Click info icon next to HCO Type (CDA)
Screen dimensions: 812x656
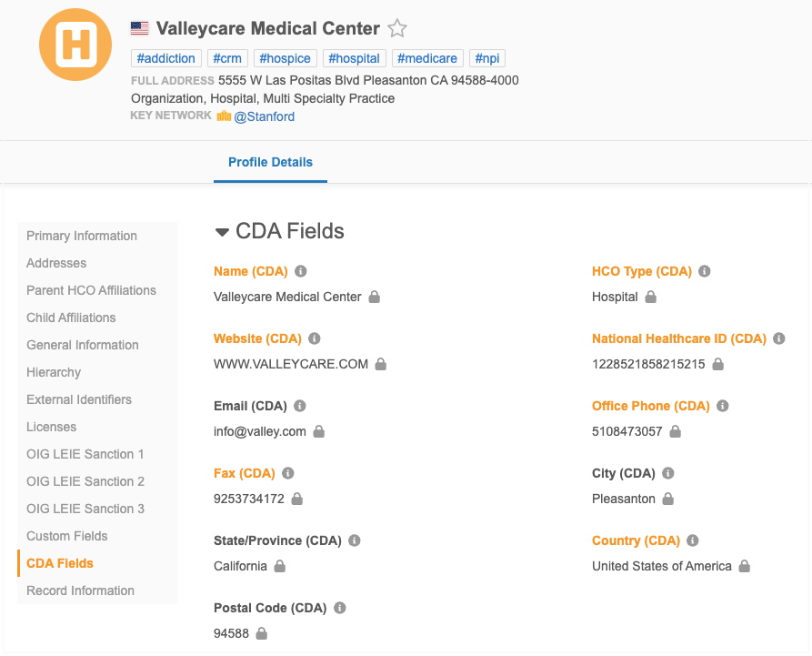pyautogui.click(x=705, y=271)
